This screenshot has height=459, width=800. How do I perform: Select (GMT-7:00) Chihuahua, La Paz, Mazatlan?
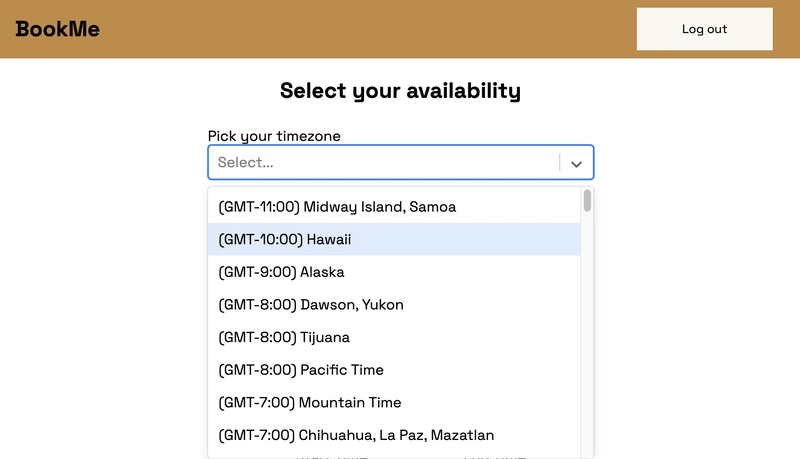[x=394, y=435]
